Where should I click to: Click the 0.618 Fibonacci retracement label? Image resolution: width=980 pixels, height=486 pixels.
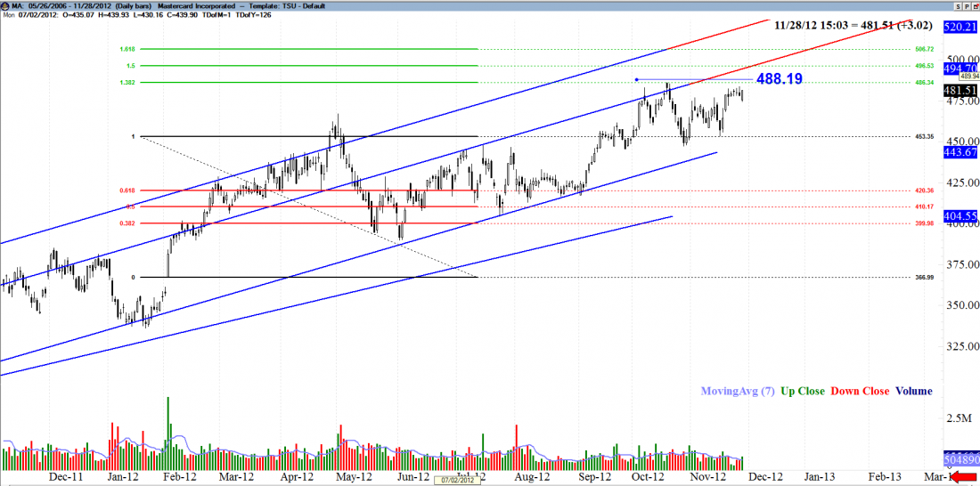(127, 190)
